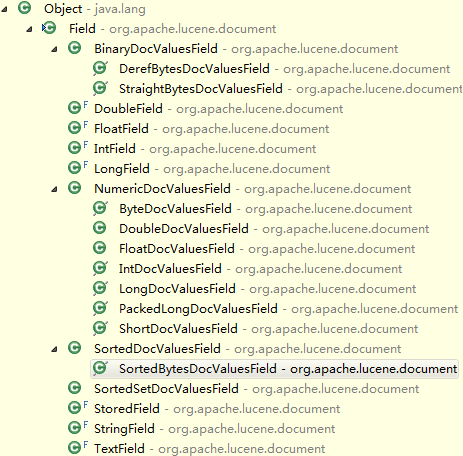The image size is (463, 456).
Task: Select the Object - java.lang row
Action: coord(95,9)
